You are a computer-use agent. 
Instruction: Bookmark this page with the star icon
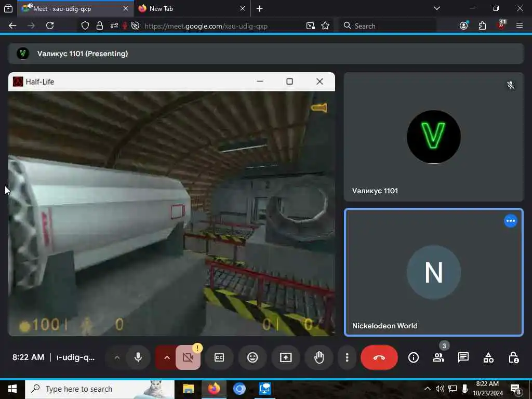325,26
